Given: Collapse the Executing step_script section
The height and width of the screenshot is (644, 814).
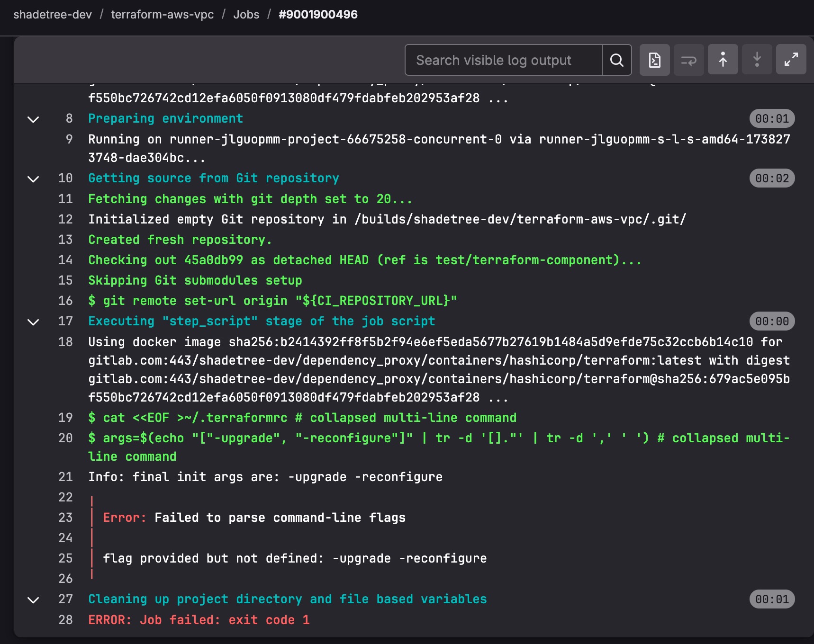Looking at the screenshot, I should click(33, 322).
